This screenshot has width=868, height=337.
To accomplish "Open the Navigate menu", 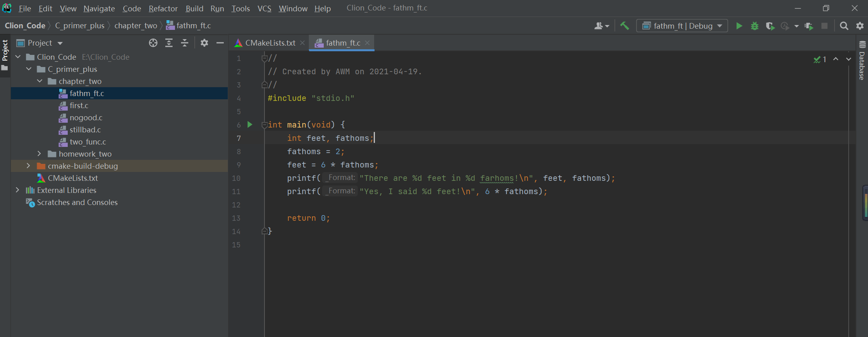I will coord(99,8).
